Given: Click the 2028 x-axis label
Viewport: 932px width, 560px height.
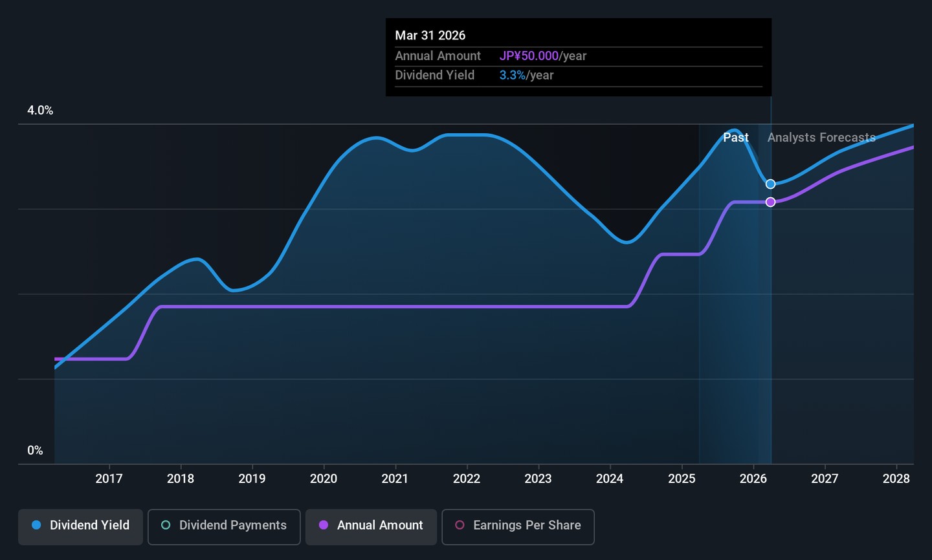Looking at the screenshot, I should coord(896,479).
